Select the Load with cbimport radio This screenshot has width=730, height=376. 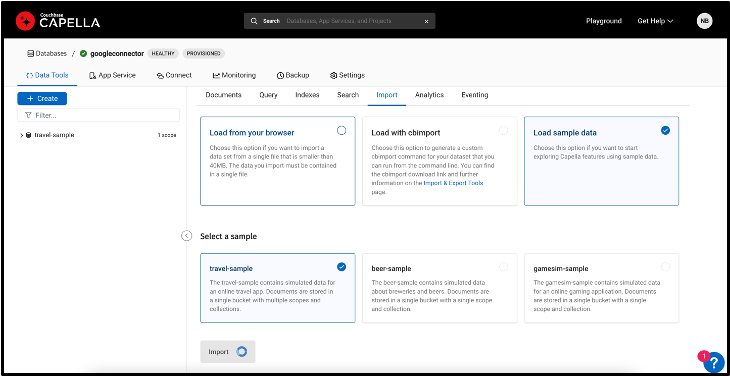[503, 131]
